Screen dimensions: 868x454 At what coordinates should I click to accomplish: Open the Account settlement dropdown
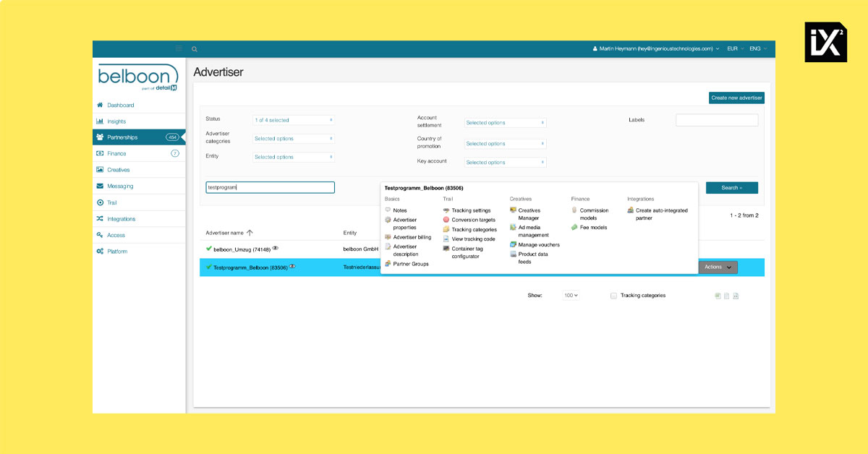(x=505, y=123)
